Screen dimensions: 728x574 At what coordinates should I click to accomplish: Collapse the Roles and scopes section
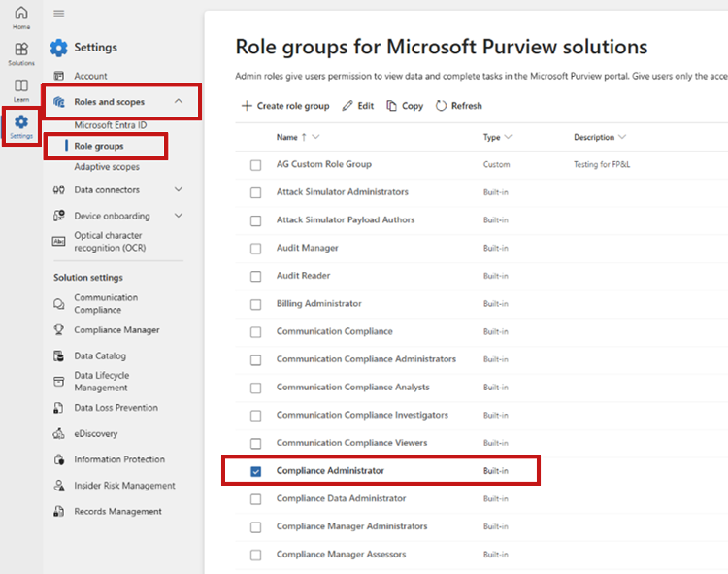click(x=179, y=101)
